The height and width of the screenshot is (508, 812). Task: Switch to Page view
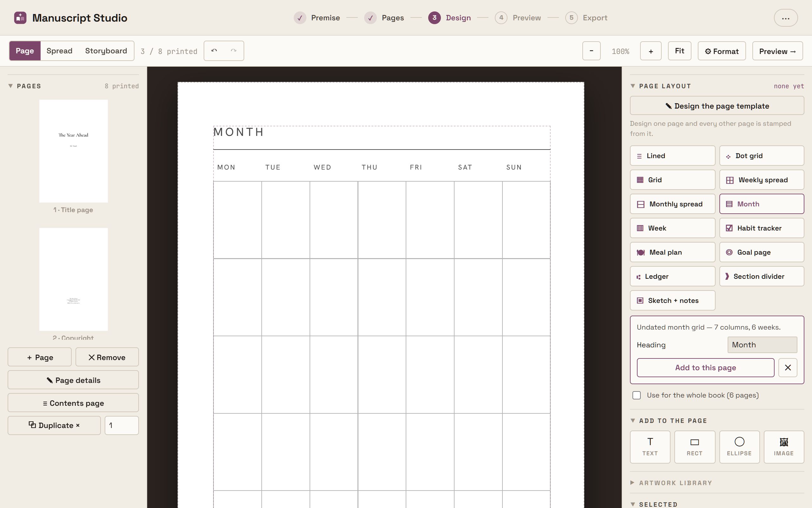[x=25, y=51]
